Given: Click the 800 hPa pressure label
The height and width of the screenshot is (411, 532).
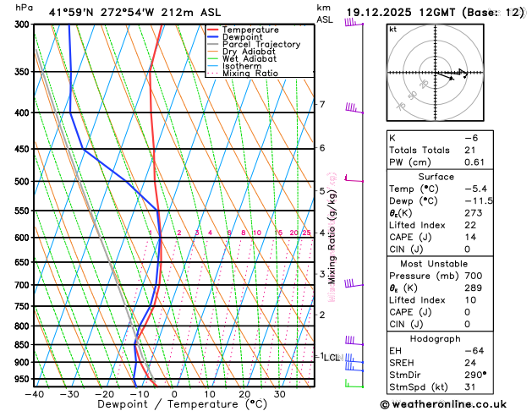Looking at the screenshot, I should coord(24,326).
